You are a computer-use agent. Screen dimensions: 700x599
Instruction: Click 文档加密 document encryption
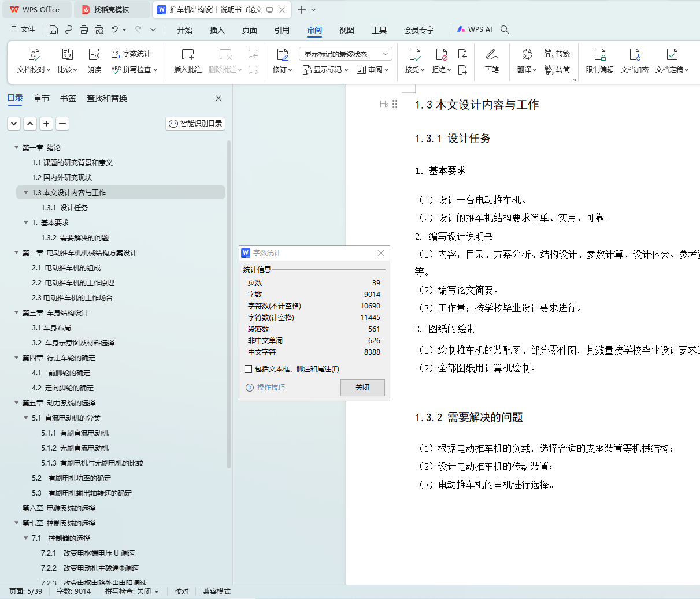point(635,61)
